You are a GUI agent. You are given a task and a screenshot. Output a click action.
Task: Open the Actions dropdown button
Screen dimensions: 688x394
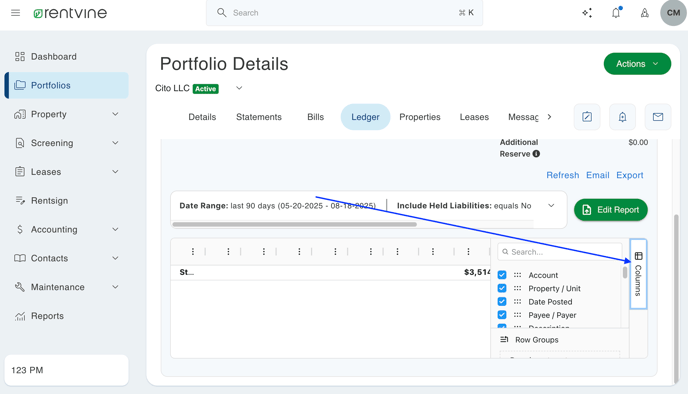coord(637,64)
